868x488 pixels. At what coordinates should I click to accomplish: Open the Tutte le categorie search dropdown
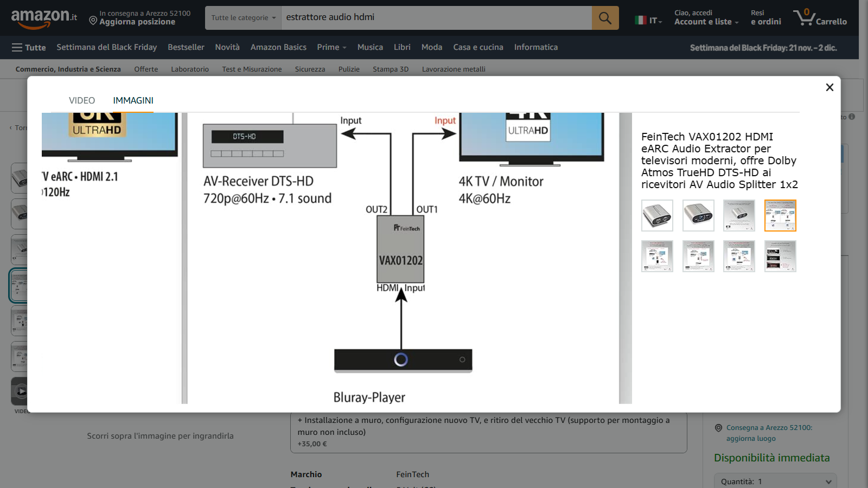point(243,18)
